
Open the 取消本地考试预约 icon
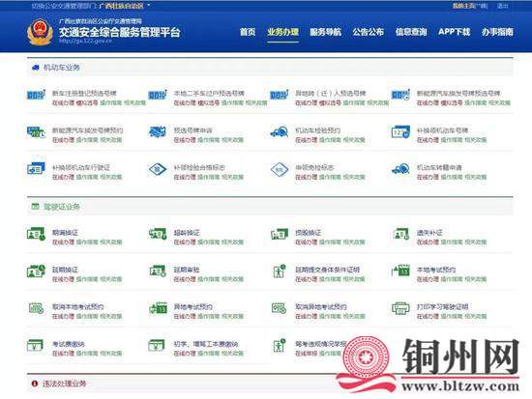(37, 308)
